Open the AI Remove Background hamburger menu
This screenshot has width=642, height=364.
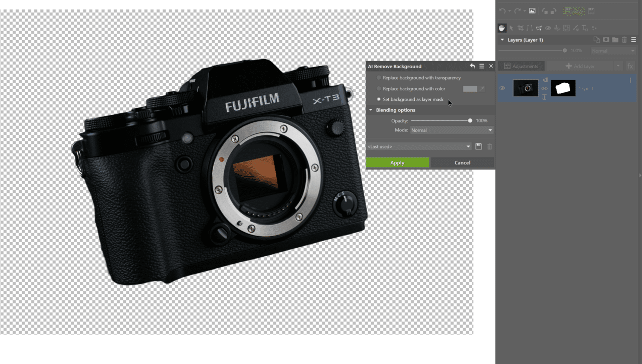(481, 66)
